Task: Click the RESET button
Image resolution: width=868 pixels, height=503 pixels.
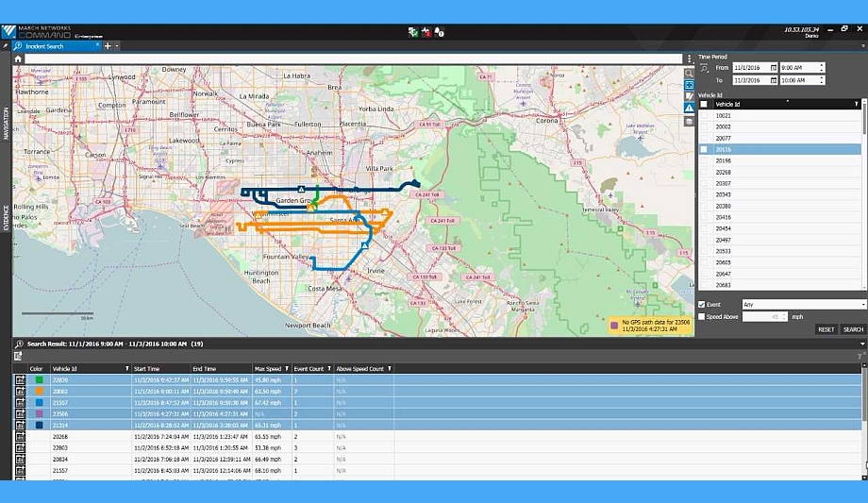Action: pos(826,329)
